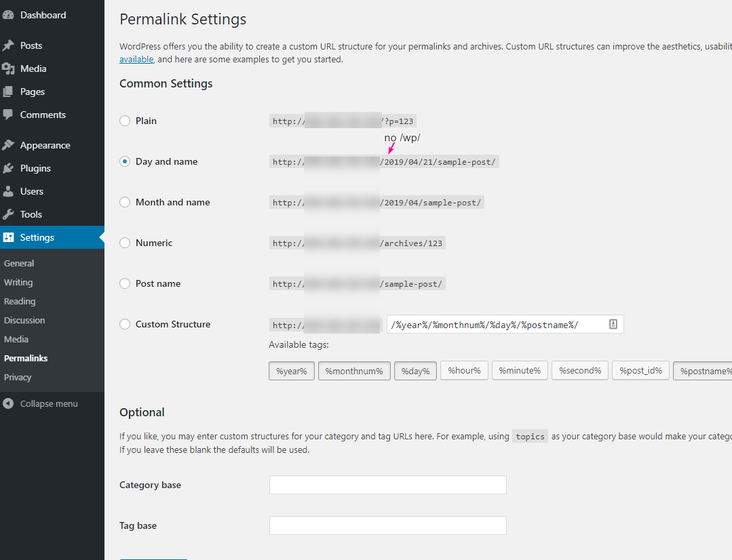Open the Pages menu

(x=32, y=92)
